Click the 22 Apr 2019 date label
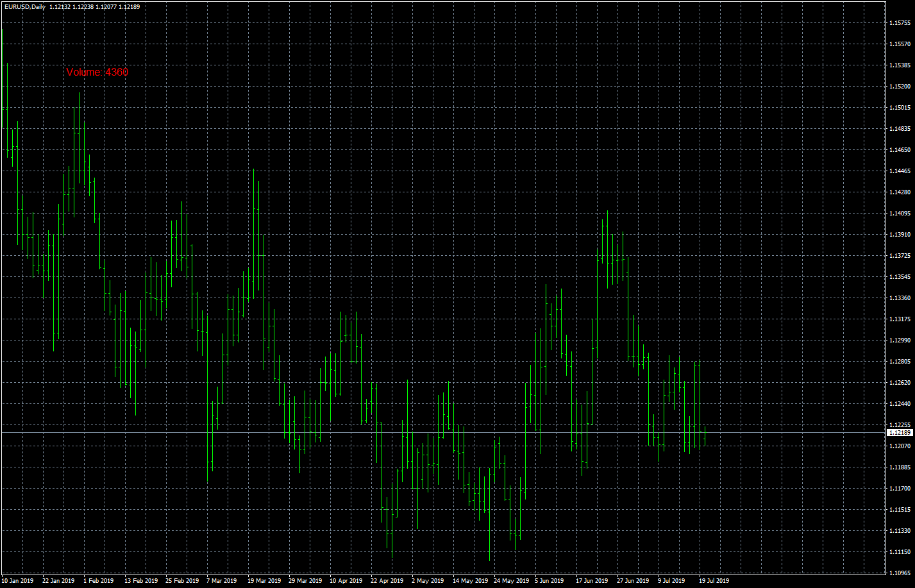The width and height of the screenshot is (915, 588). 387,581
